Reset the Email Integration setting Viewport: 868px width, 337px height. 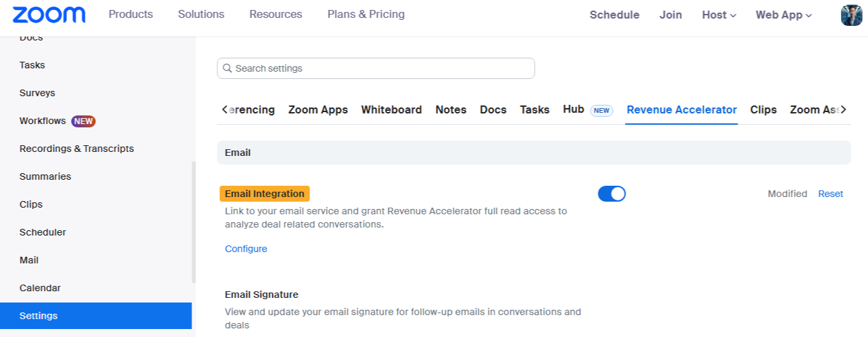tap(830, 194)
